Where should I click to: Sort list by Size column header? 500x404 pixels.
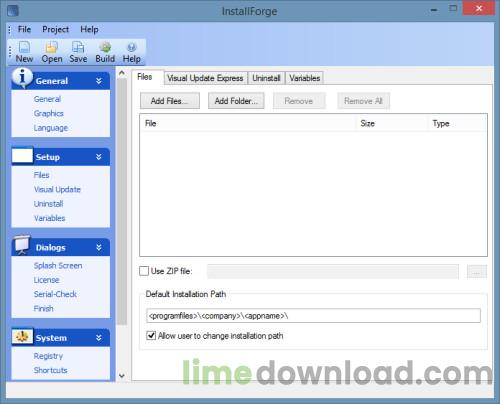pos(392,124)
